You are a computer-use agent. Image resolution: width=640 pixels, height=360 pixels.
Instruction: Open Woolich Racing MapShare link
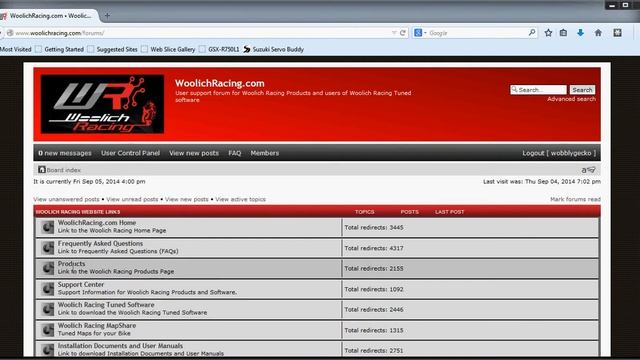point(97,326)
